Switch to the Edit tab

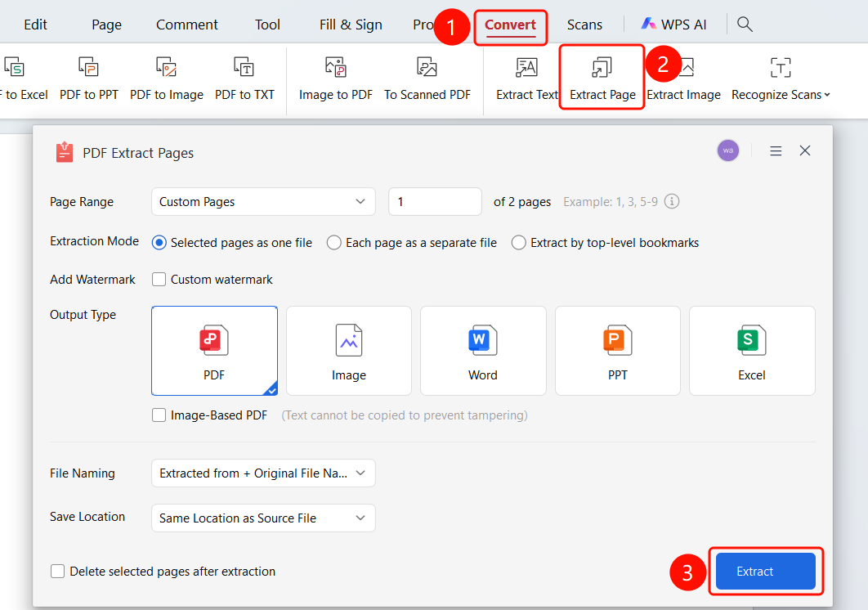(x=35, y=25)
